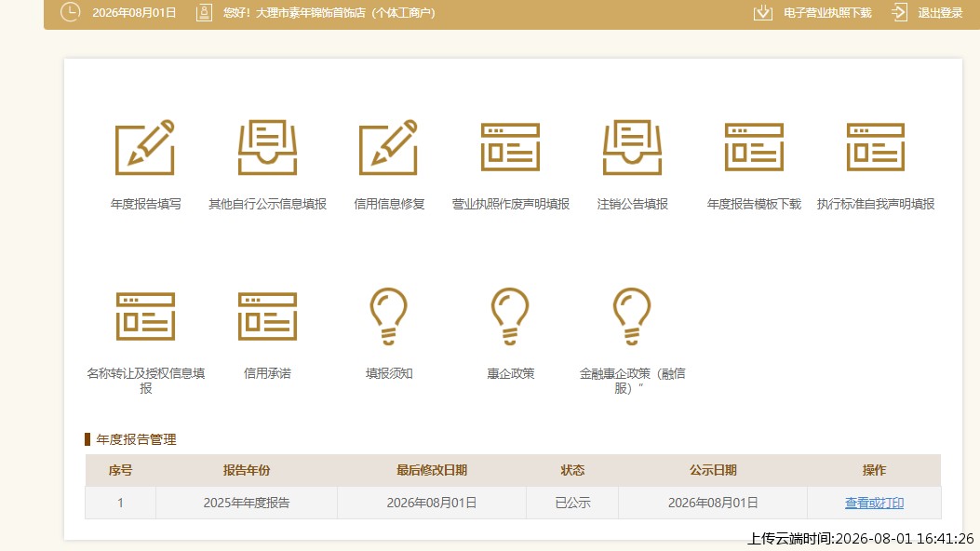
Task: Open the 查看或打印 link for 2025 report
Action: click(x=875, y=503)
